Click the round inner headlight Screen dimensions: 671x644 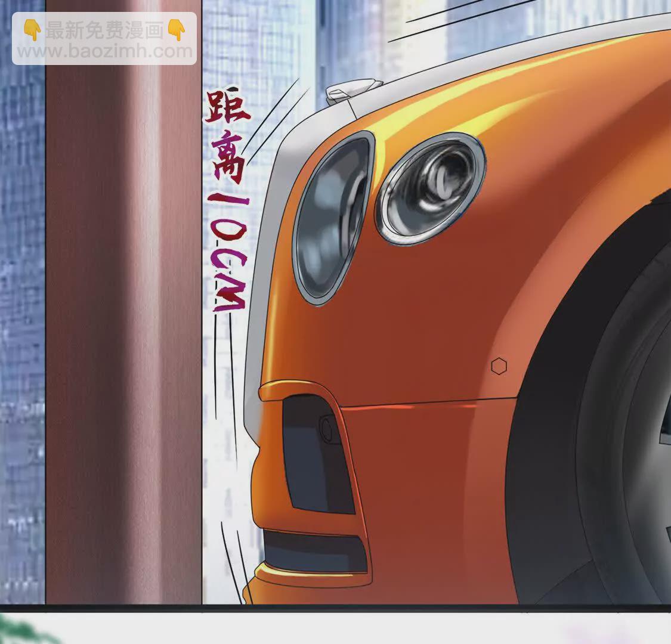pyautogui.click(x=431, y=188)
